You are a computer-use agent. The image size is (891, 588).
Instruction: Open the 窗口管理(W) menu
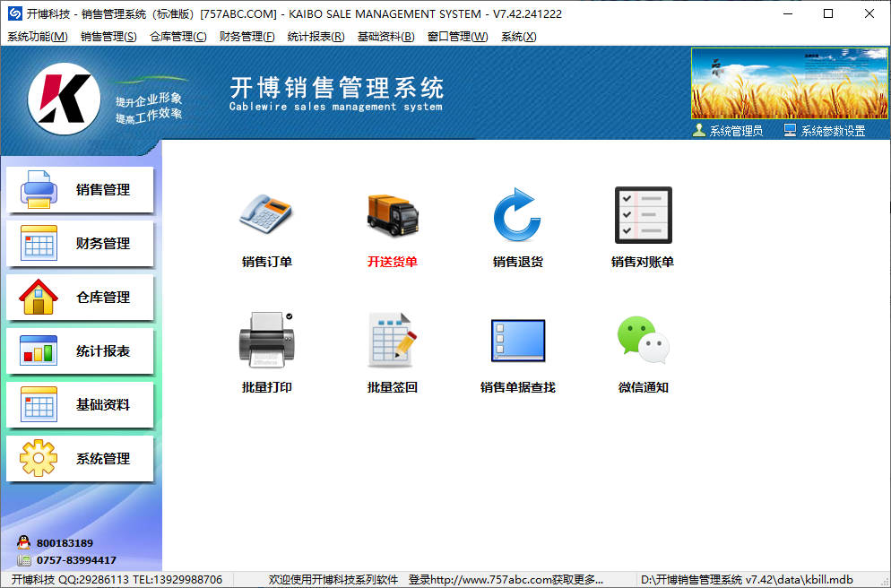pos(457,37)
